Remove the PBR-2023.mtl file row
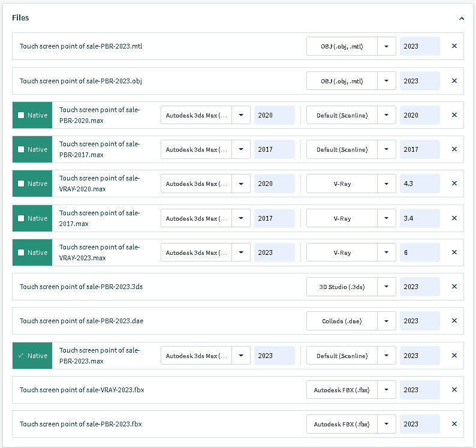Viewport: 476px width, 448px height. [x=454, y=46]
